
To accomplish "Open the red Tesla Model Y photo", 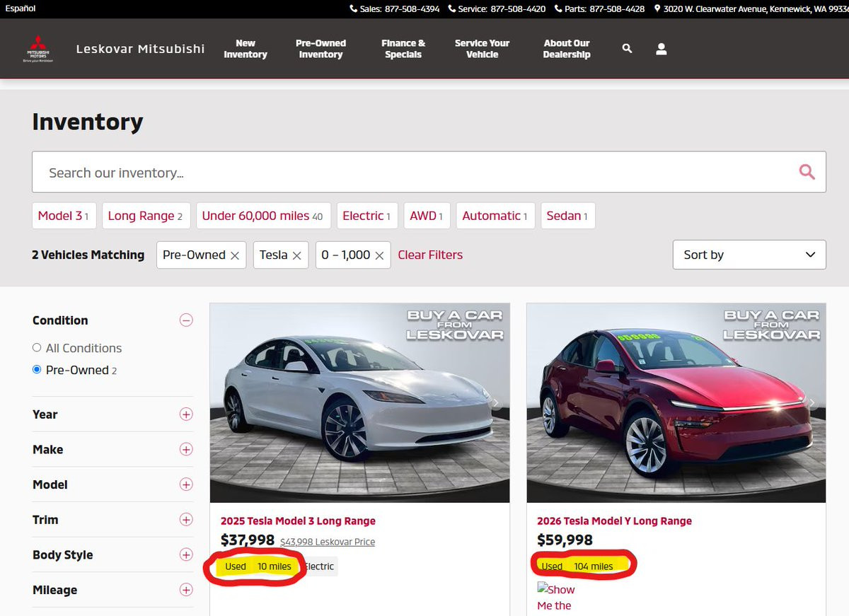I will (676, 403).
